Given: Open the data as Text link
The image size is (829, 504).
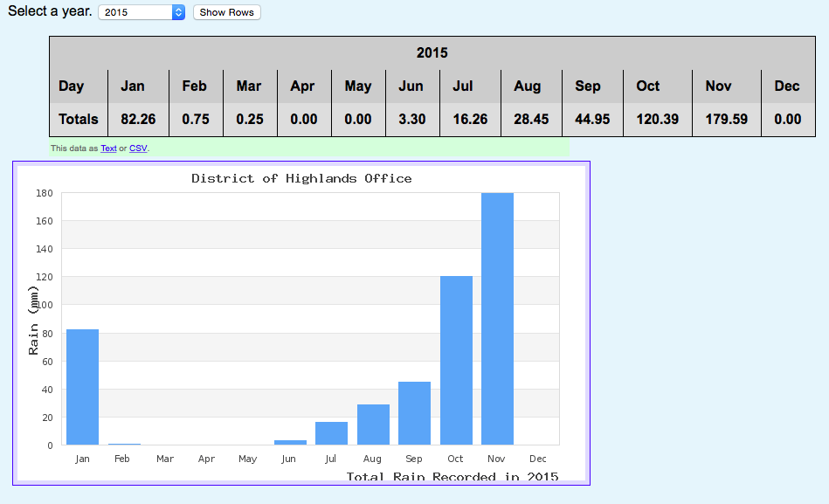Looking at the screenshot, I should [x=108, y=148].
